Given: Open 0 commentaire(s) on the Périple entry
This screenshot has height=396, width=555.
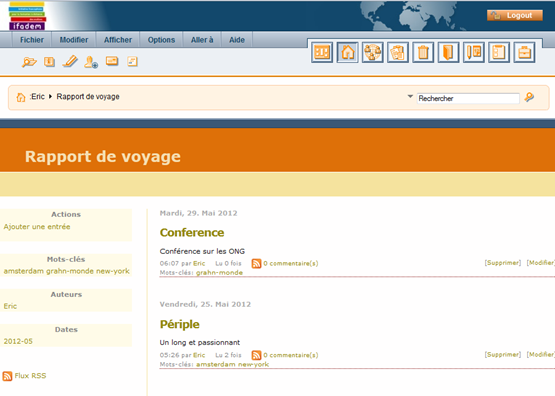Looking at the screenshot, I should [291, 355].
